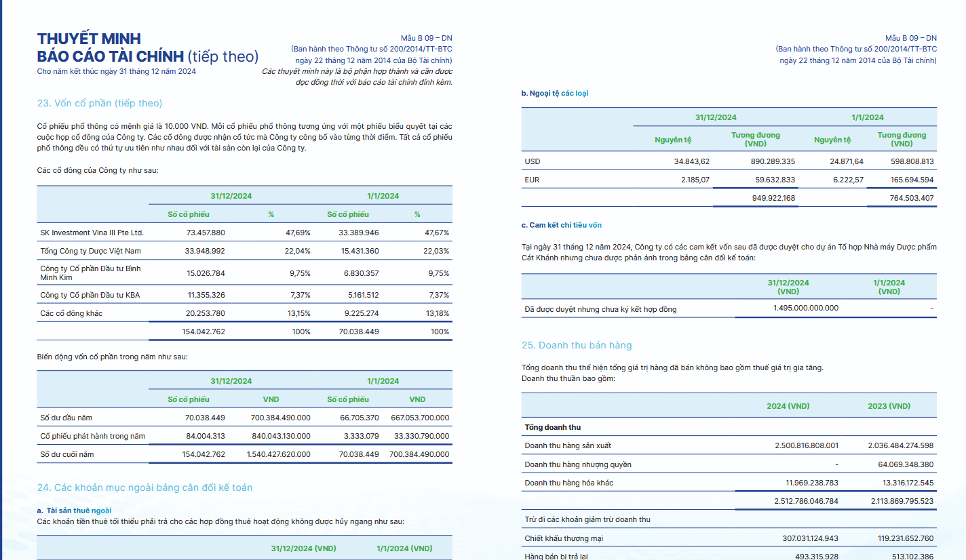
Task: Click row label 'Các cổ đông khác'
Action: coord(71,313)
